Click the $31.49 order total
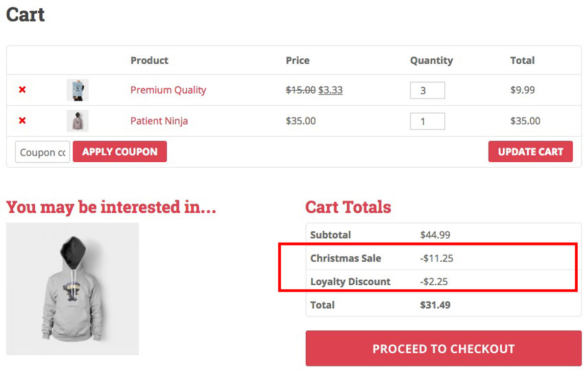This screenshot has height=371, width=588. 435,305
